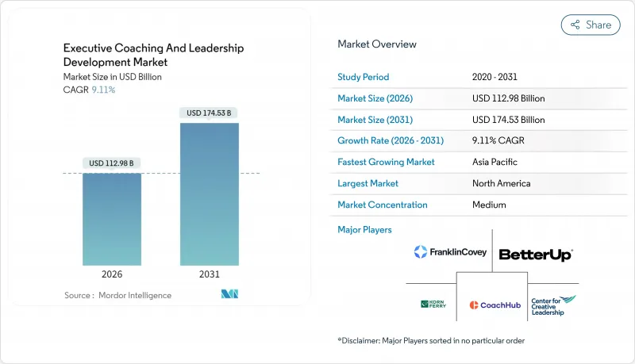Click the Share button
Viewport: 635px width, 364px height.
[x=591, y=25]
